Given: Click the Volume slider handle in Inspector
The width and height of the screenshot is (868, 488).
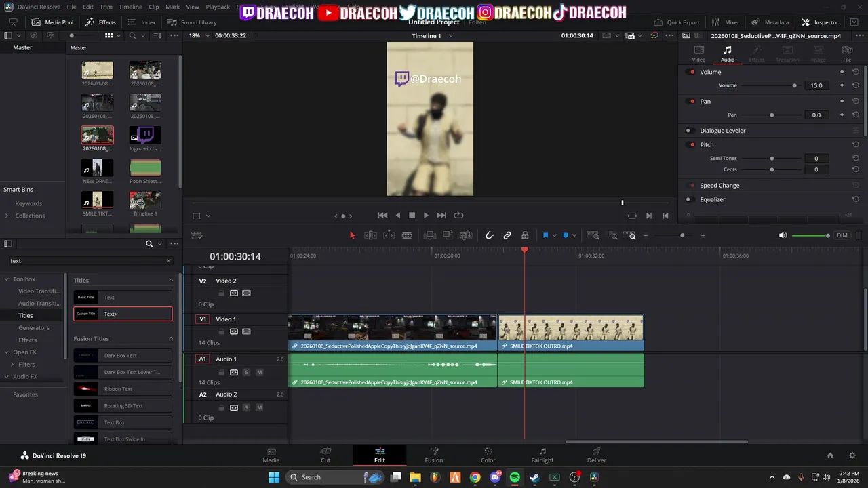Looking at the screenshot, I should click(795, 85).
